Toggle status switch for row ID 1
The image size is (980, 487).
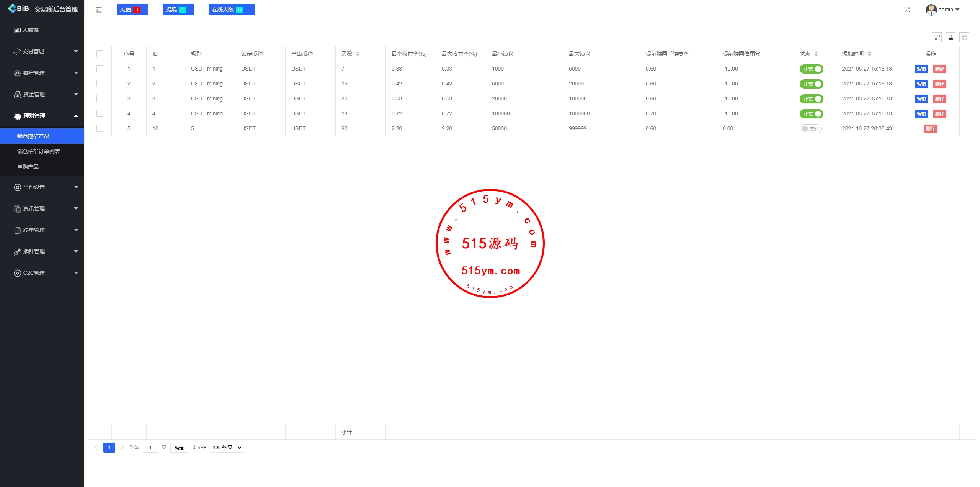point(811,69)
